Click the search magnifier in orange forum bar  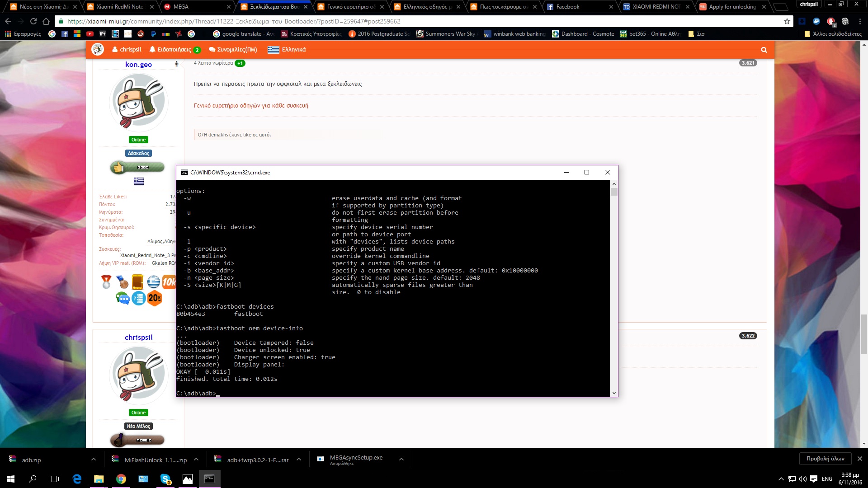pos(764,50)
